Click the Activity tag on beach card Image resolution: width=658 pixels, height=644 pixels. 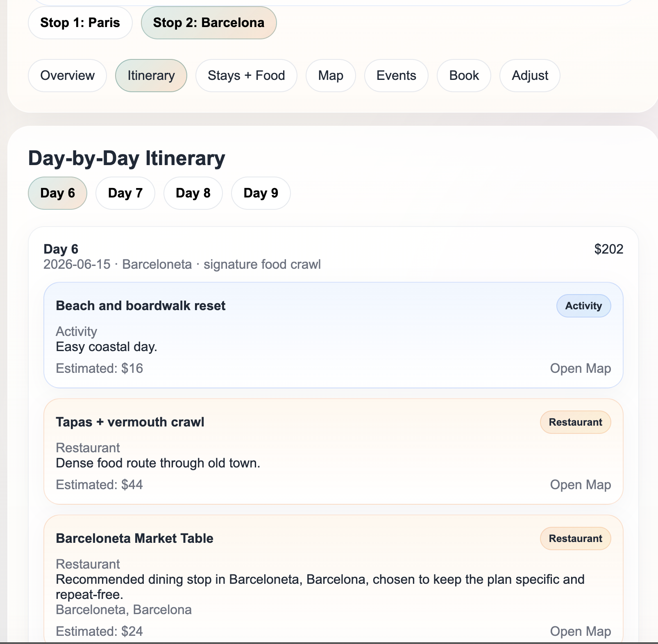[x=583, y=306]
